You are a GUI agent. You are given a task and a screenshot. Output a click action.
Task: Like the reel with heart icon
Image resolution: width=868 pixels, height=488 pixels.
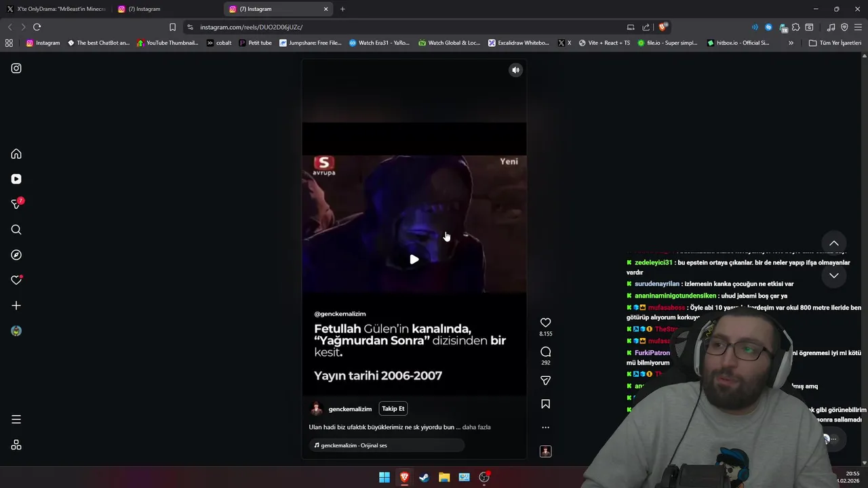point(545,323)
